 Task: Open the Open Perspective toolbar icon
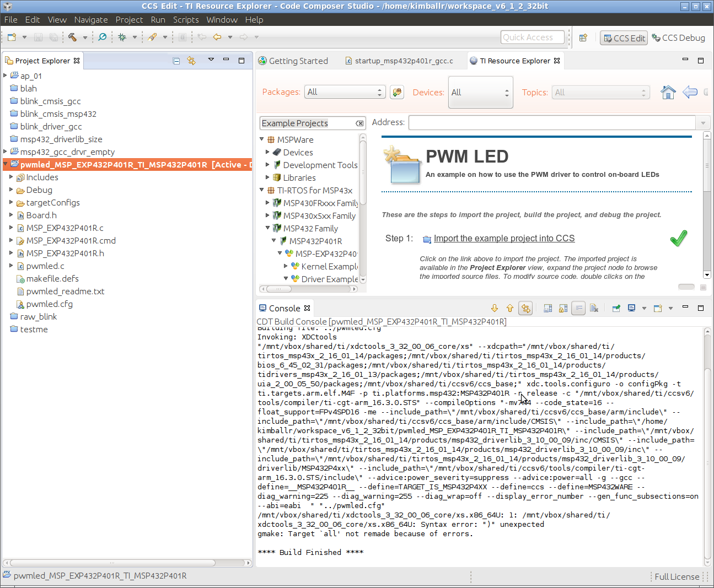(x=583, y=38)
